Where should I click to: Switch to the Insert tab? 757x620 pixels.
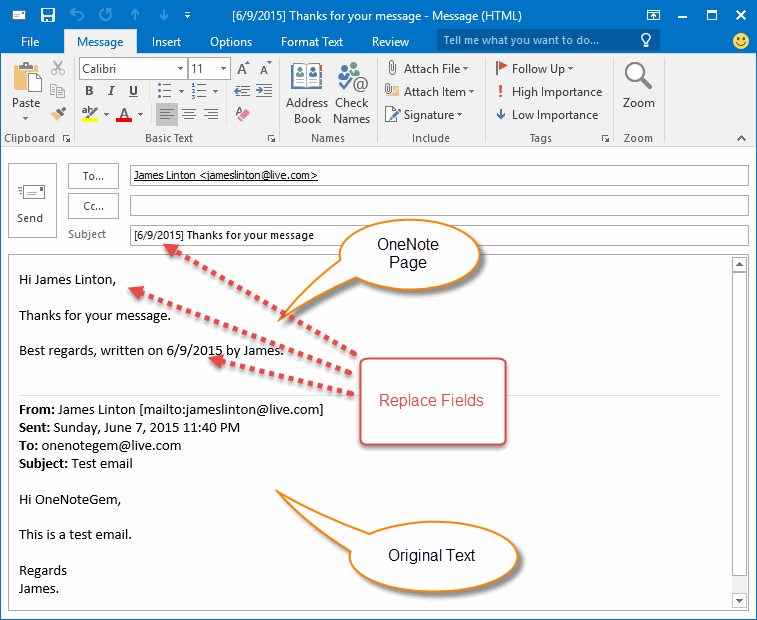[166, 42]
